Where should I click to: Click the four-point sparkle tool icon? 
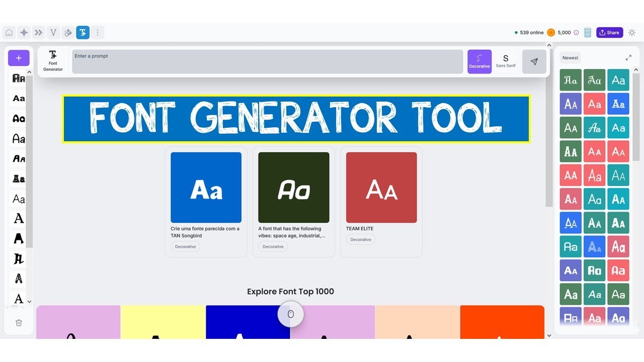tap(24, 33)
